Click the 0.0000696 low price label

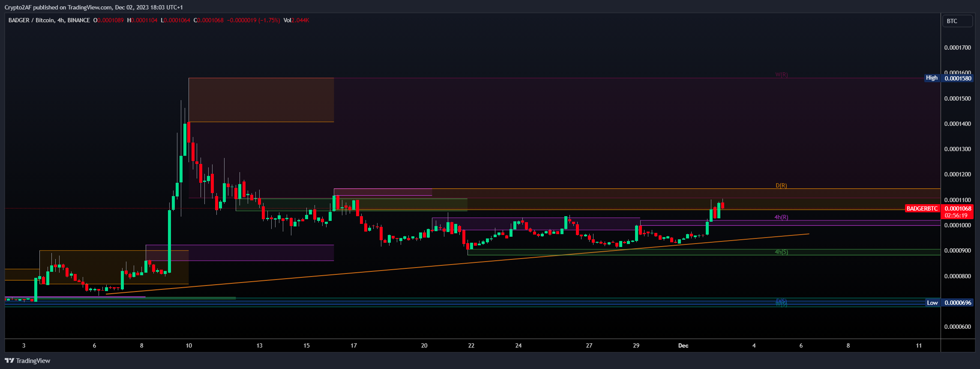[958, 303]
